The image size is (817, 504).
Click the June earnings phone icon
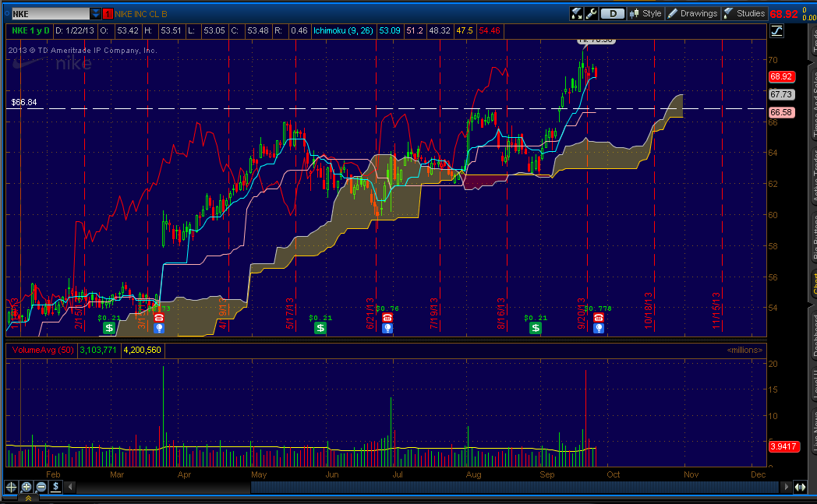(387, 318)
